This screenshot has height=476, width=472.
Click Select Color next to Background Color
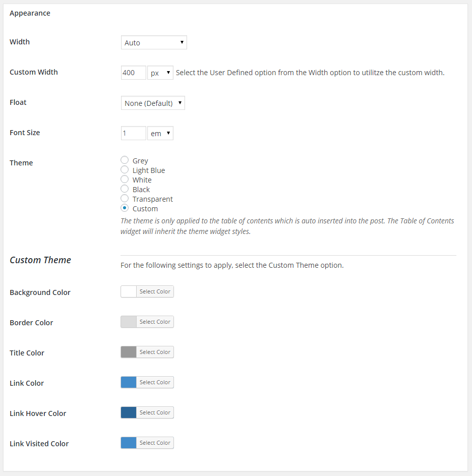pos(155,291)
